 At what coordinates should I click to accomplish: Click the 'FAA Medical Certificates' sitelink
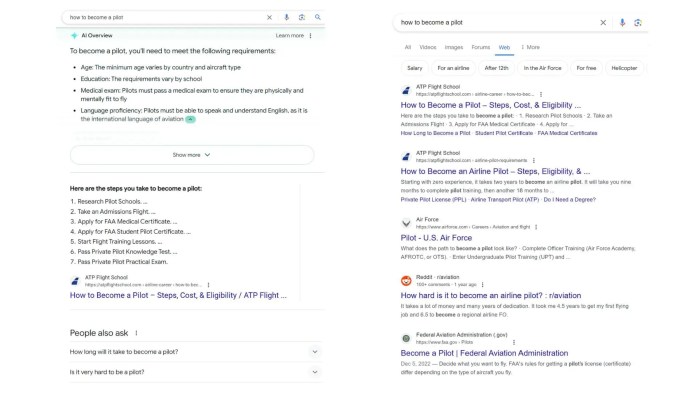[x=567, y=133]
